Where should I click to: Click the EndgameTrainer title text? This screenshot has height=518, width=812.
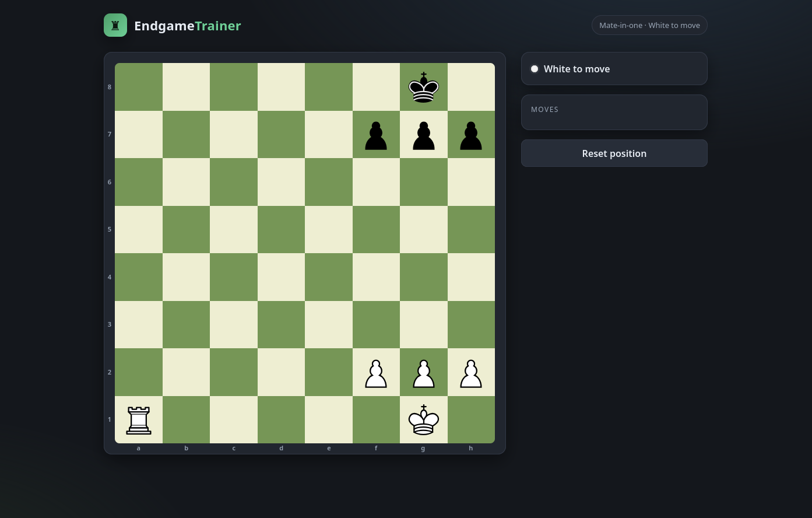pyautogui.click(x=188, y=26)
